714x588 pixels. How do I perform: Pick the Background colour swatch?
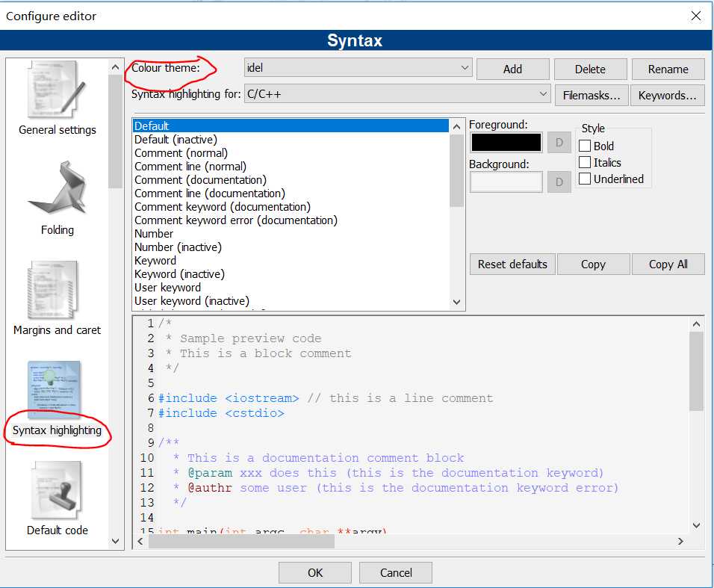[506, 182]
